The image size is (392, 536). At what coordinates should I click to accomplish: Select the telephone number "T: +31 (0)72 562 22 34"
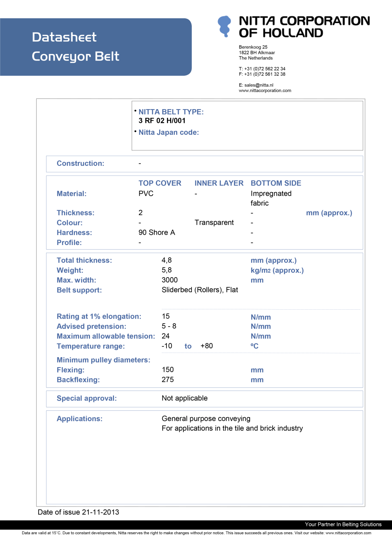[262, 69]
